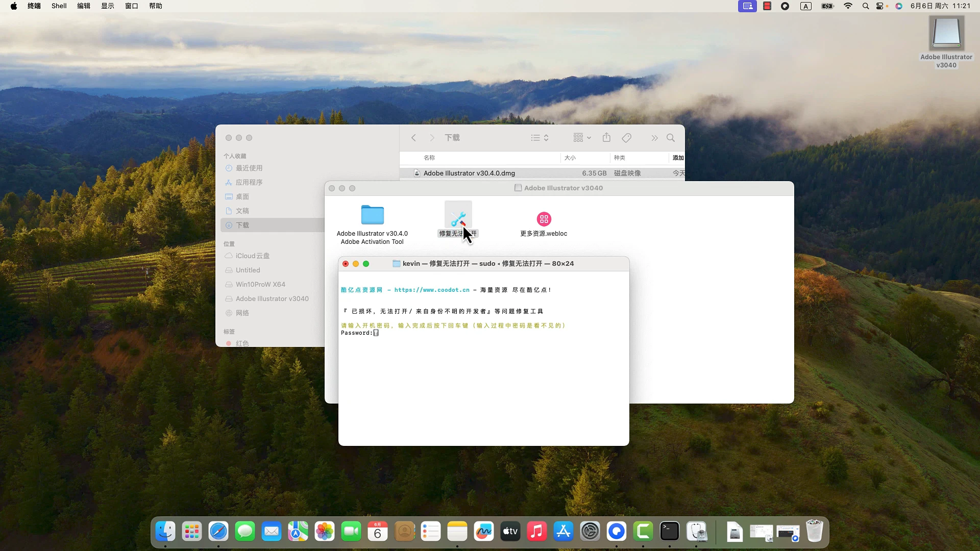Open Music from the Dock
The width and height of the screenshot is (980, 551).
pyautogui.click(x=537, y=532)
